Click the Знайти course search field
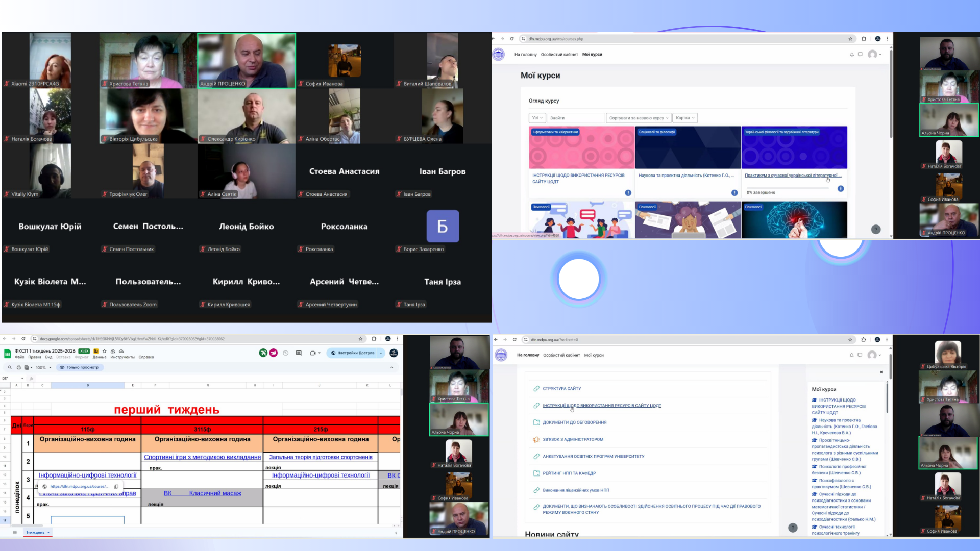The width and height of the screenshot is (980, 551). point(576,118)
